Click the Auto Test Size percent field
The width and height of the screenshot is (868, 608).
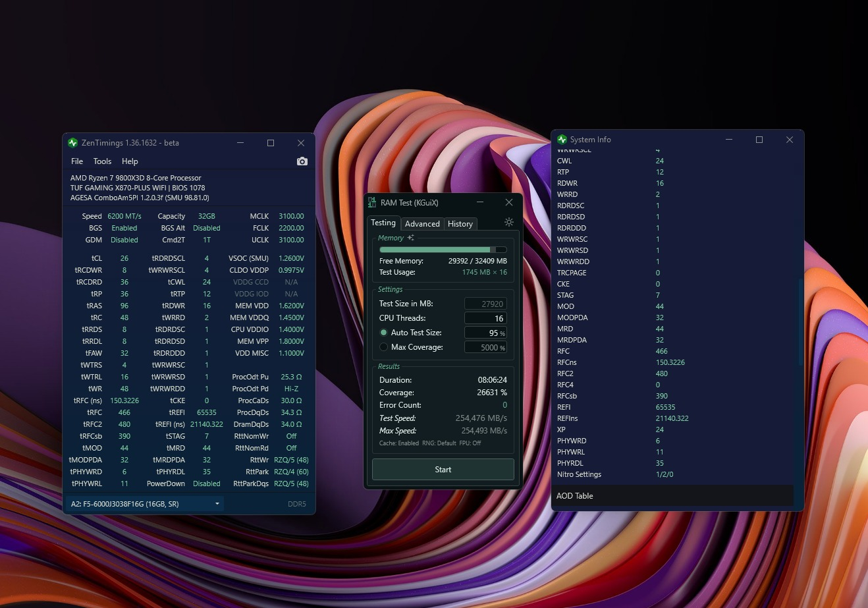[485, 333]
